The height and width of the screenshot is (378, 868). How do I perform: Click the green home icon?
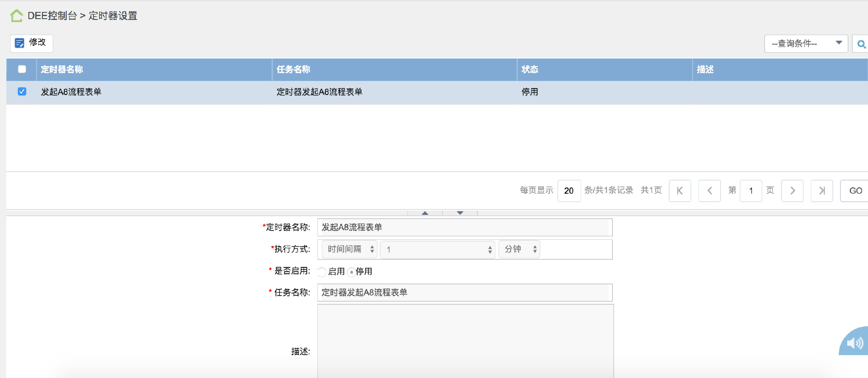(x=17, y=16)
